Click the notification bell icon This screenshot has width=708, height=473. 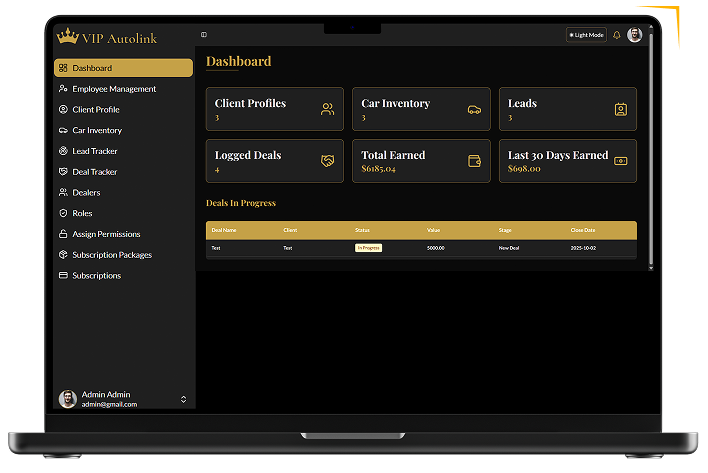(617, 35)
